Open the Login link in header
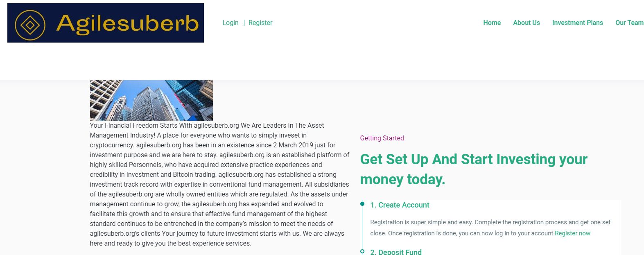 230,23
